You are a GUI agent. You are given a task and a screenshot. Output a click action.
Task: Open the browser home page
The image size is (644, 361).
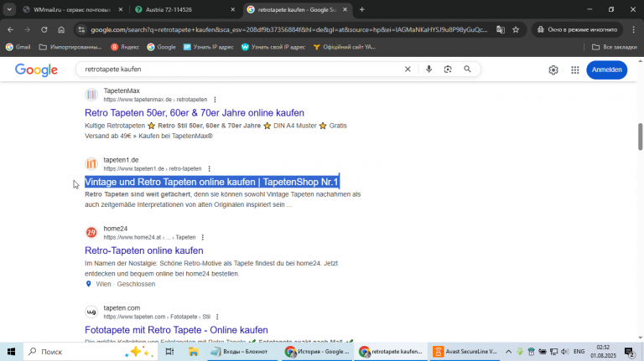(61, 29)
